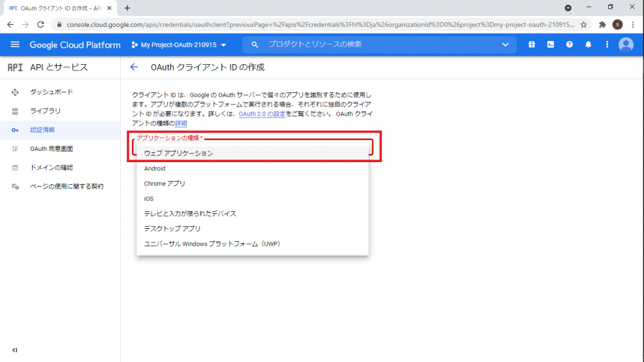Expand the search bar options chevron
The image size is (644, 362).
coord(505,45)
